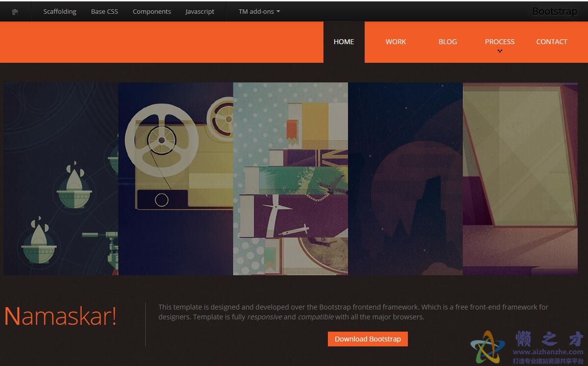Navigate to the BLOG page
The width and height of the screenshot is (588, 366).
(448, 42)
